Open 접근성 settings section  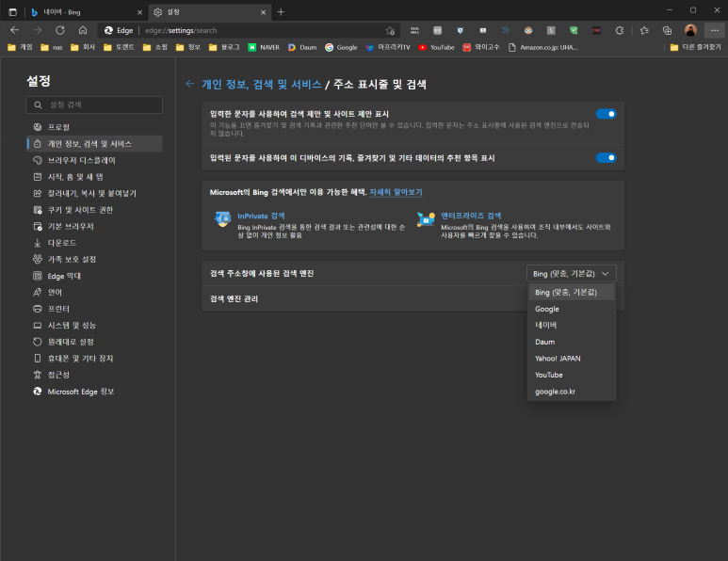94,375
